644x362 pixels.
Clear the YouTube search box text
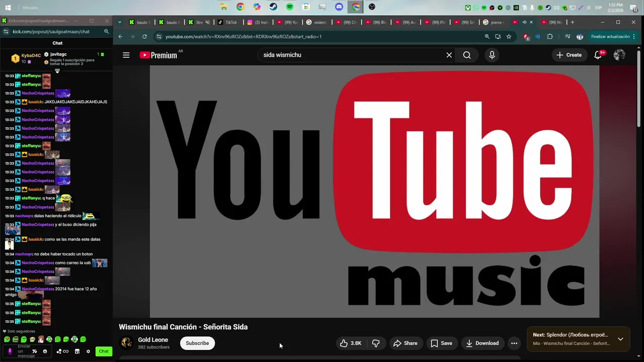(449, 55)
